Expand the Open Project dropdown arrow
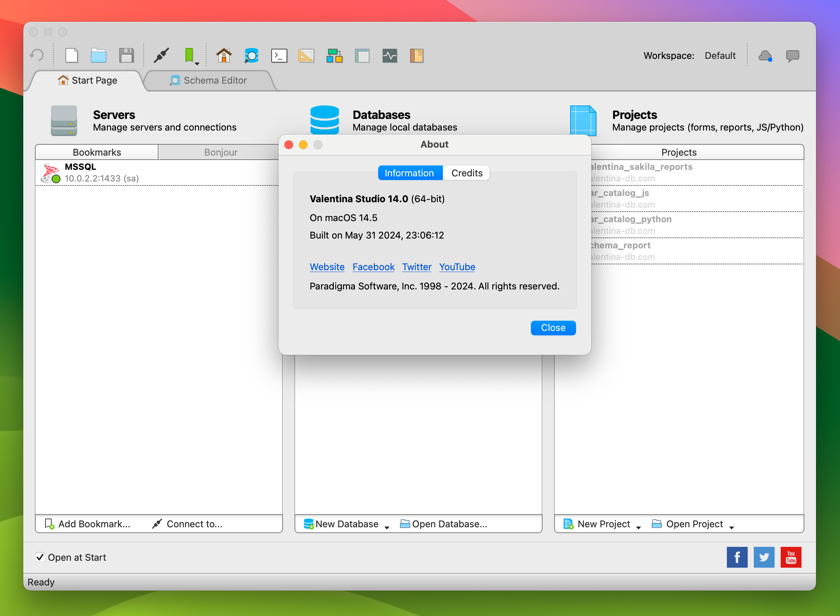Viewport: 840px width, 616px height. point(732,527)
